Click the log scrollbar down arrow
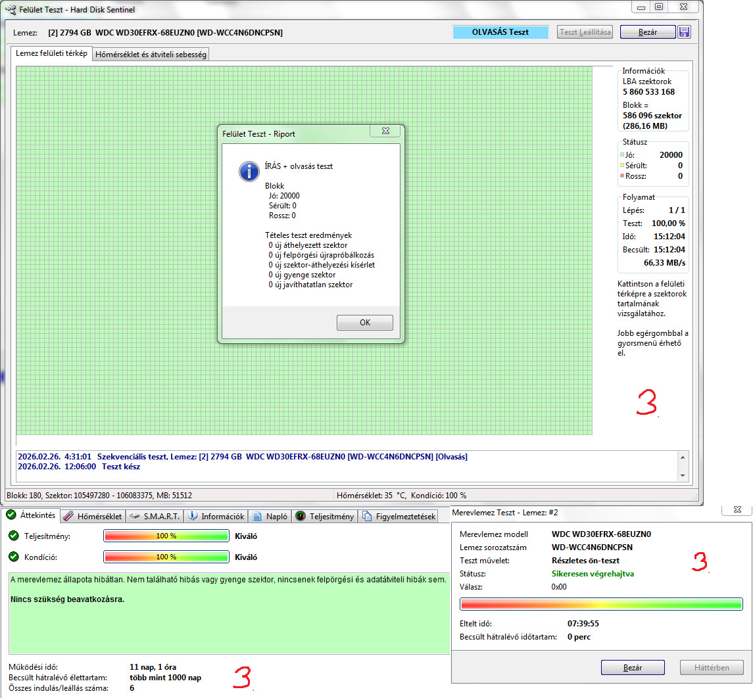Image resolution: width=753 pixels, height=700 pixels. pos(683,476)
